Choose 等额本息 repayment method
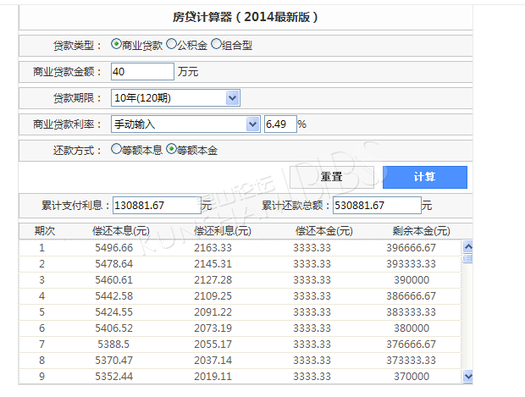The height and width of the screenshot is (397, 525). pos(116,149)
